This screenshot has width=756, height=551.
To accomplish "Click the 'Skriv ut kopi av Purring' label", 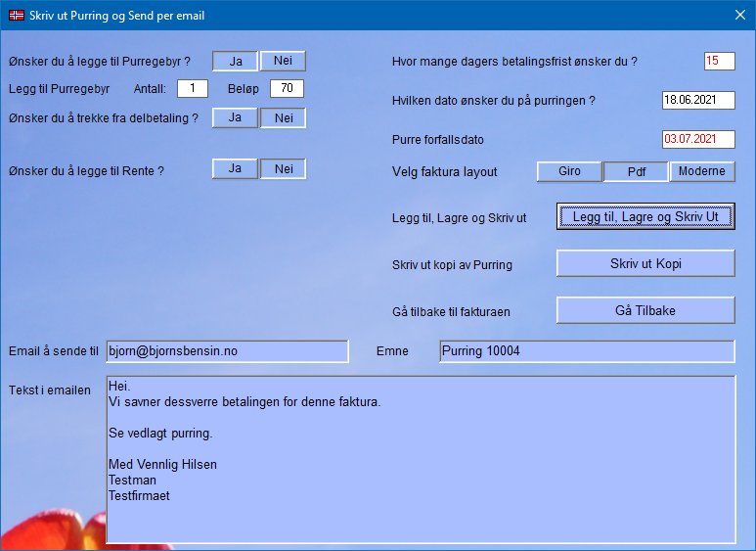I will 452,265.
